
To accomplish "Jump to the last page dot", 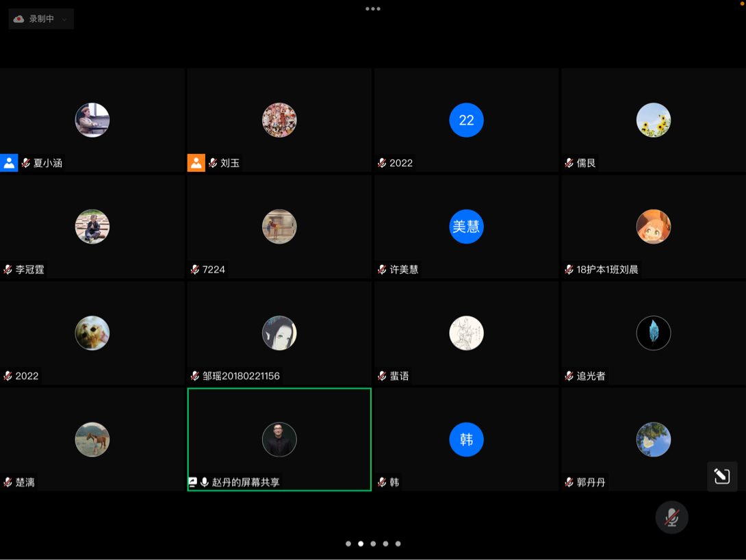I will (398, 544).
